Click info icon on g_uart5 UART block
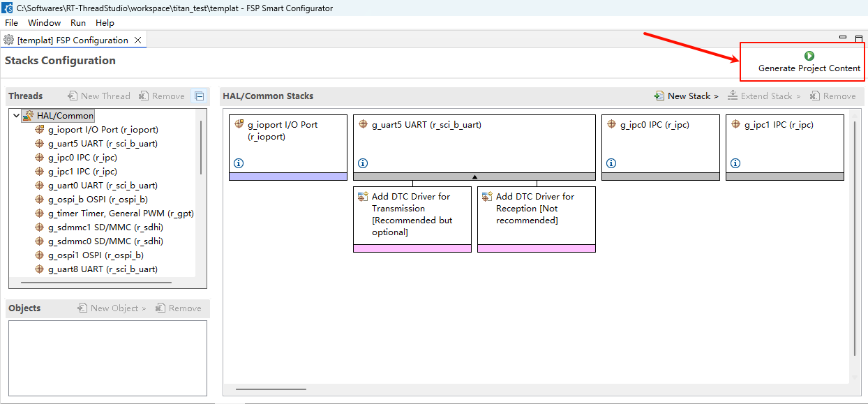868x404 pixels. tap(363, 163)
